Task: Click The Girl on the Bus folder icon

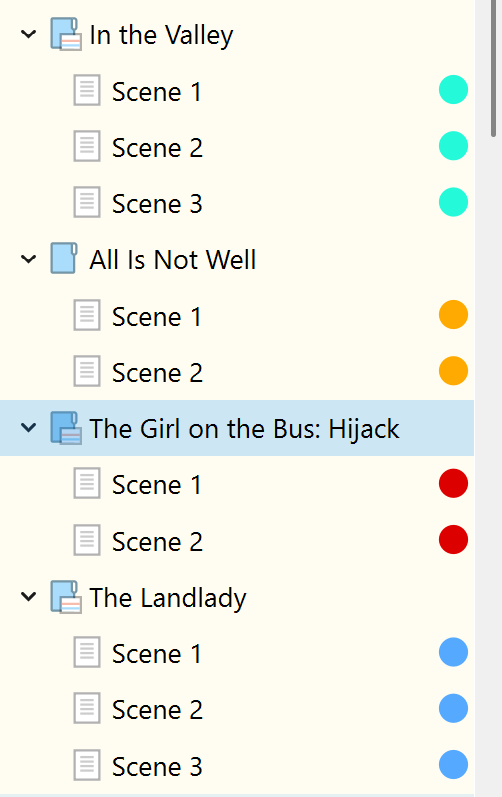Action: click(66, 428)
